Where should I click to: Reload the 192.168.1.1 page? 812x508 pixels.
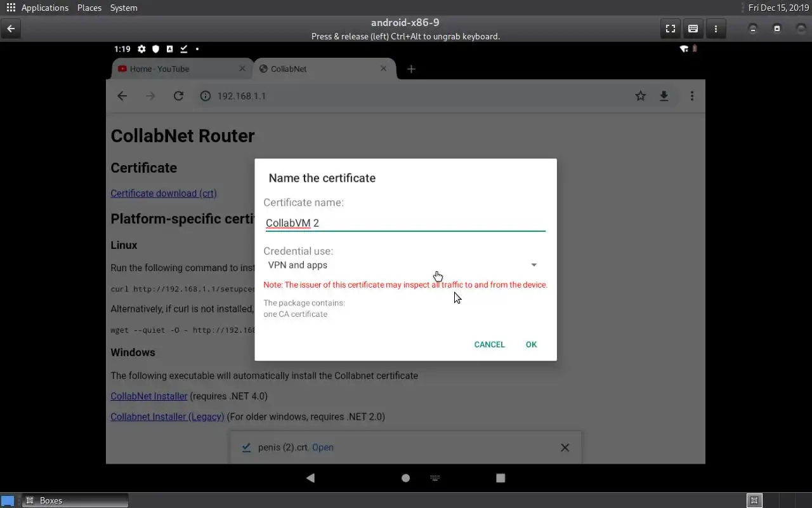[x=178, y=96]
